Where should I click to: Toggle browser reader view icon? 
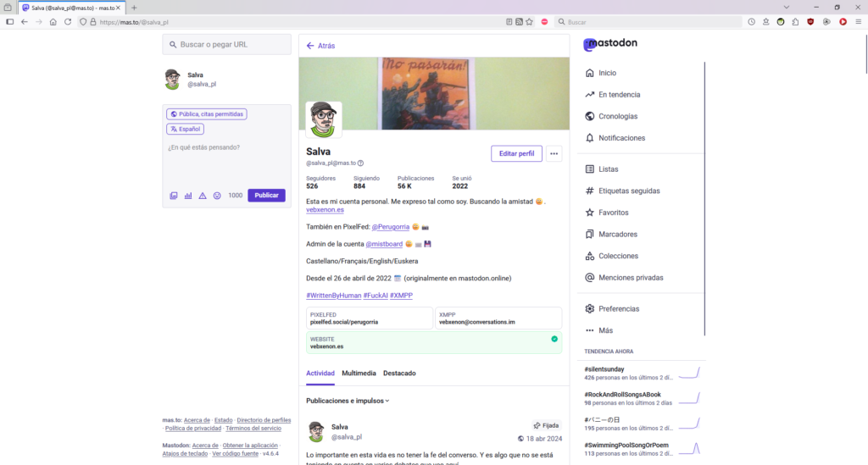point(509,22)
